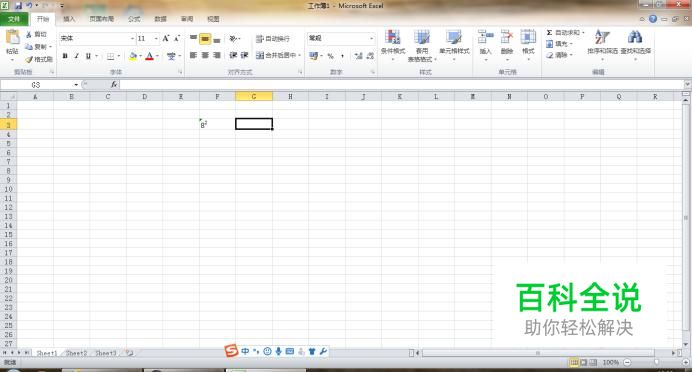Click the status bar zoom slider
The image size is (692, 372).
click(x=656, y=362)
